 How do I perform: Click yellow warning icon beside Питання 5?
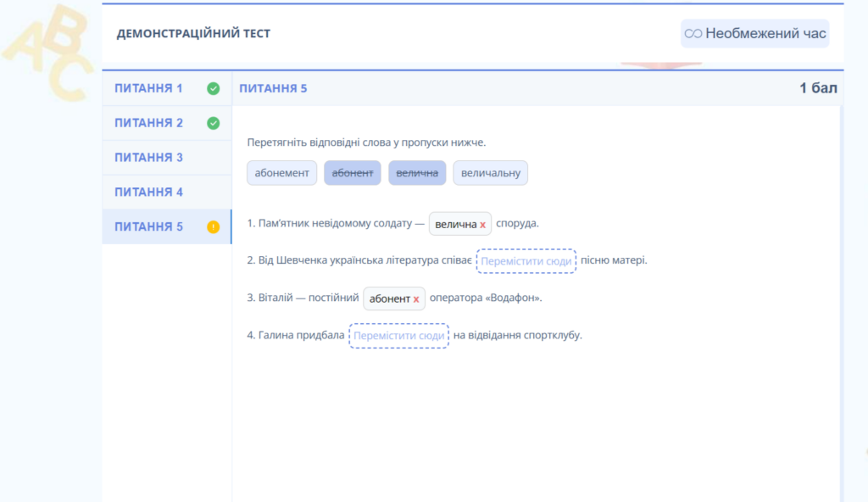click(214, 226)
